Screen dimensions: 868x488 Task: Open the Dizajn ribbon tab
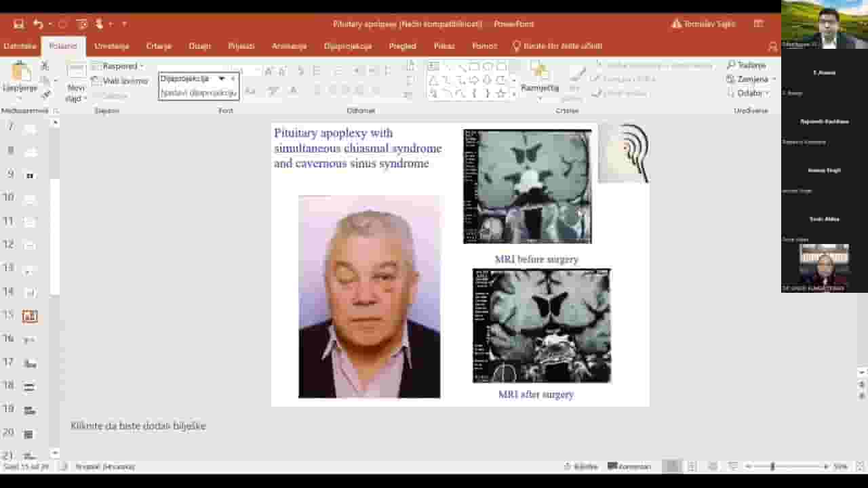[x=199, y=46]
